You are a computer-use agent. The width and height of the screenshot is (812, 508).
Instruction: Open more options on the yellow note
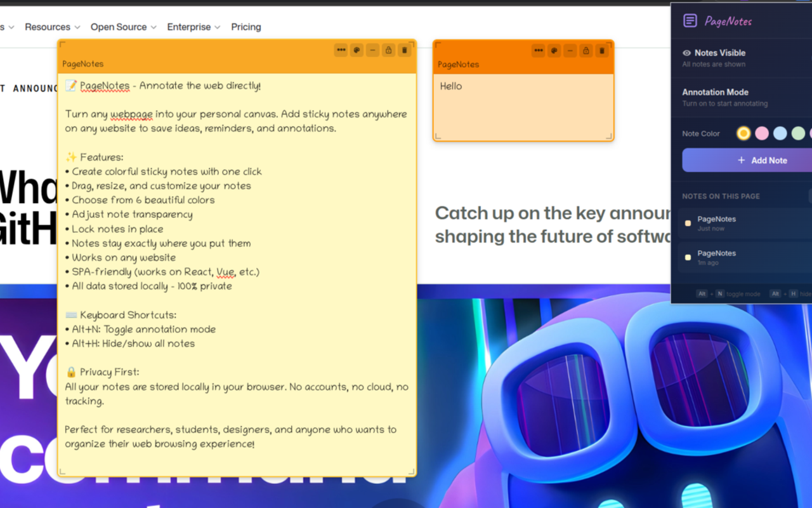(341, 50)
